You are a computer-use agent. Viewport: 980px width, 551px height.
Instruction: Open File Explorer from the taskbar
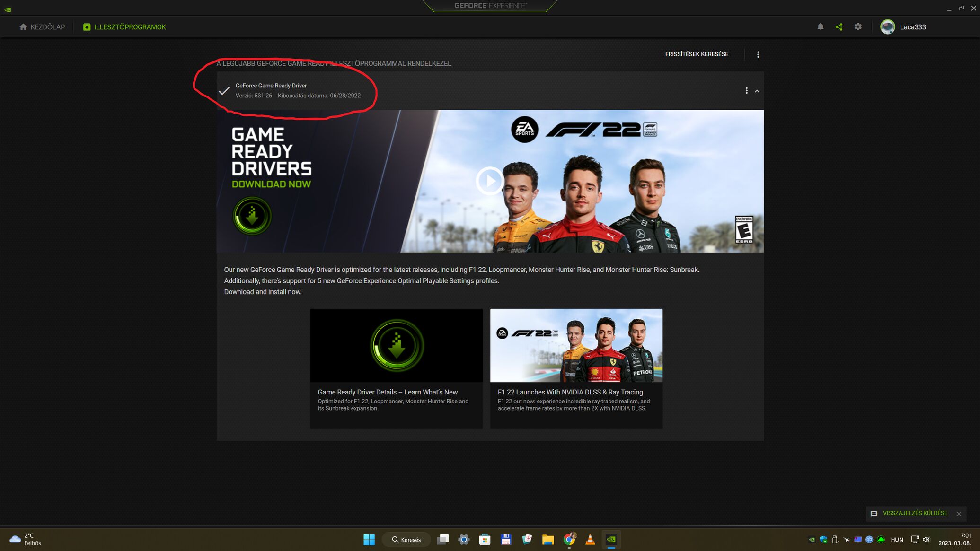coord(548,540)
